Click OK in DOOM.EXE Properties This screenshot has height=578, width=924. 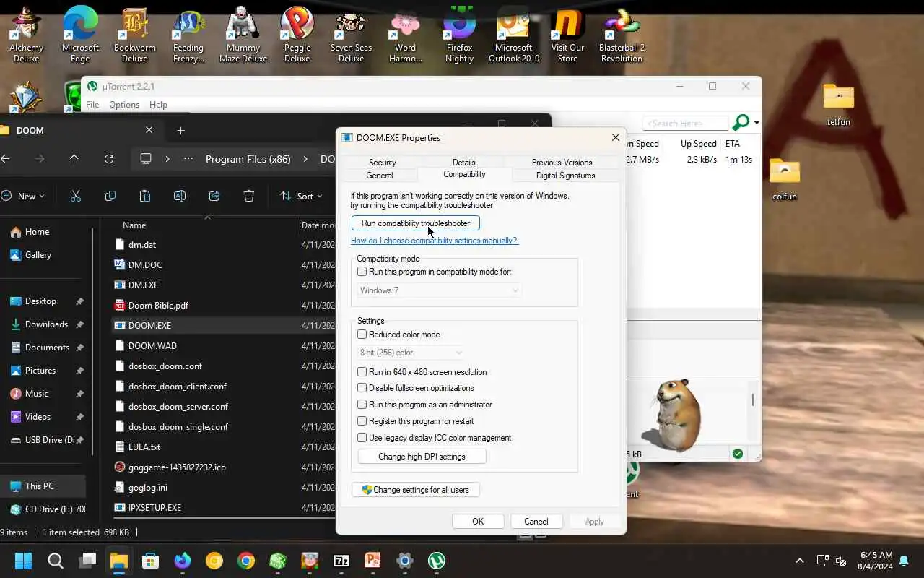478,522
